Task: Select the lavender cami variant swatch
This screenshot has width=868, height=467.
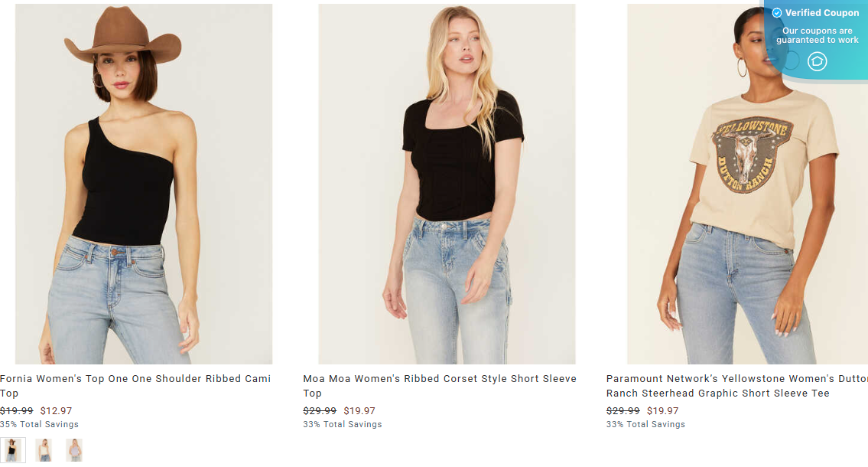Action: click(x=74, y=449)
